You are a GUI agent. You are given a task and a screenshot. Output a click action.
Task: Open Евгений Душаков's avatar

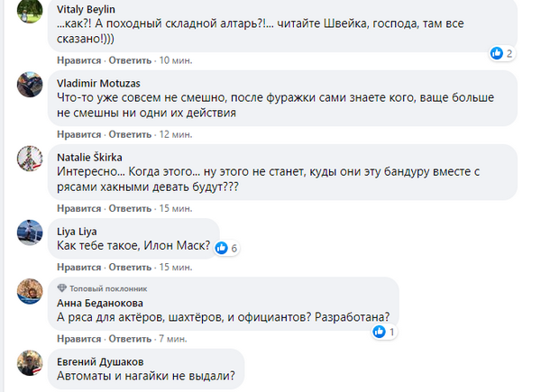pyautogui.click(x=30, y=364)
